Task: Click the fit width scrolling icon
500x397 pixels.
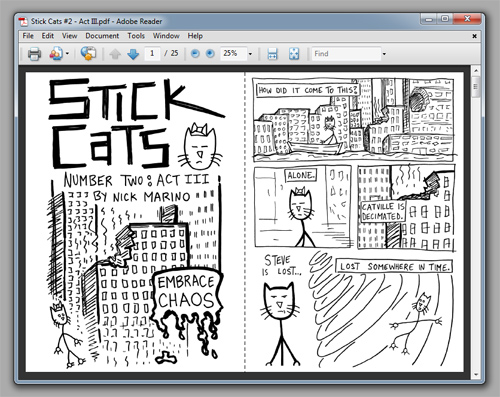Action: click(x=273, y=54)
